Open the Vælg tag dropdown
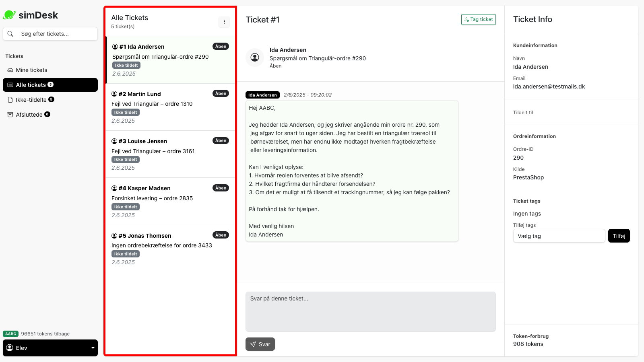Viewport: 644px width, 362px height. [x=559, y=236]
